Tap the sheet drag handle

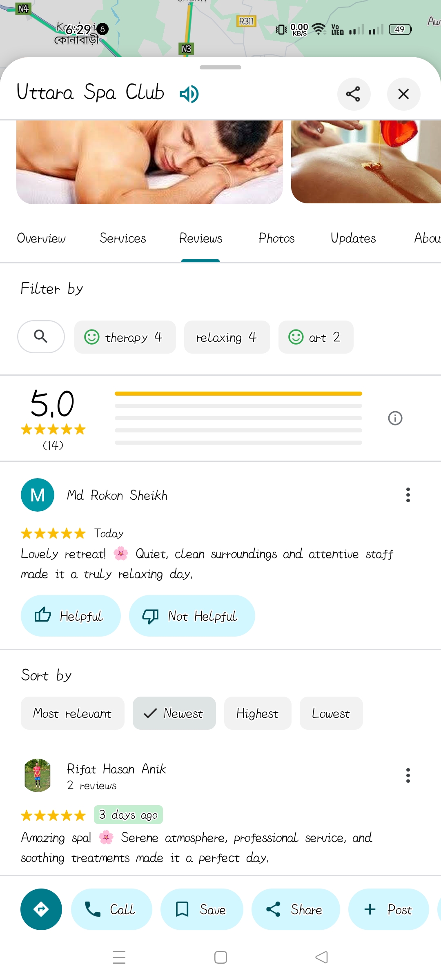pyautogui.click(x=220, y=67)
